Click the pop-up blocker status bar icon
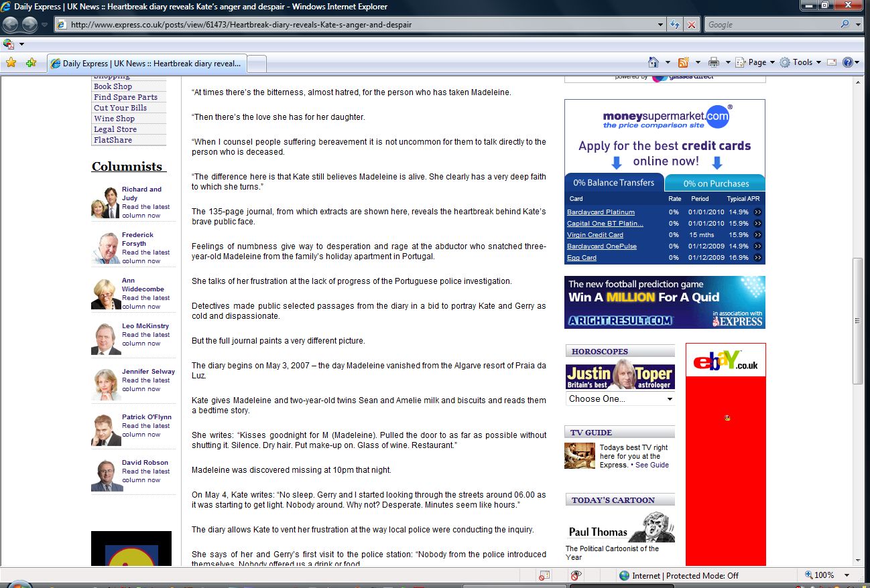The width and height of the screenshot is (870, 588). click(544, 575)
